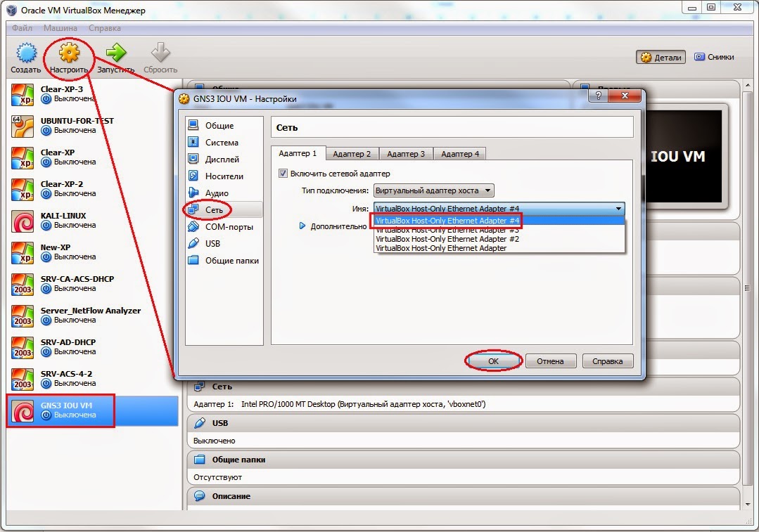Open Тип подключения dropdown
Screen dimensions: 759x532
[x=434, y=190]
